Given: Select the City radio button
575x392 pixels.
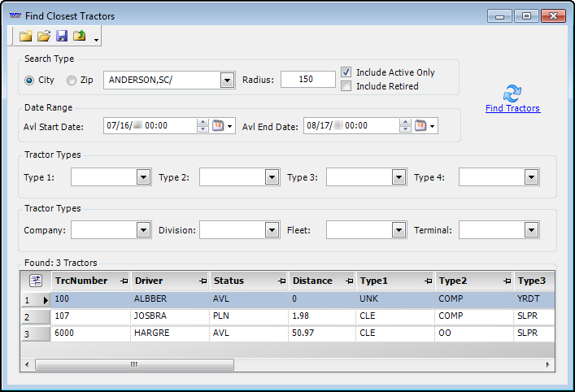Looking at the screenshot, I should pos(30,81).
